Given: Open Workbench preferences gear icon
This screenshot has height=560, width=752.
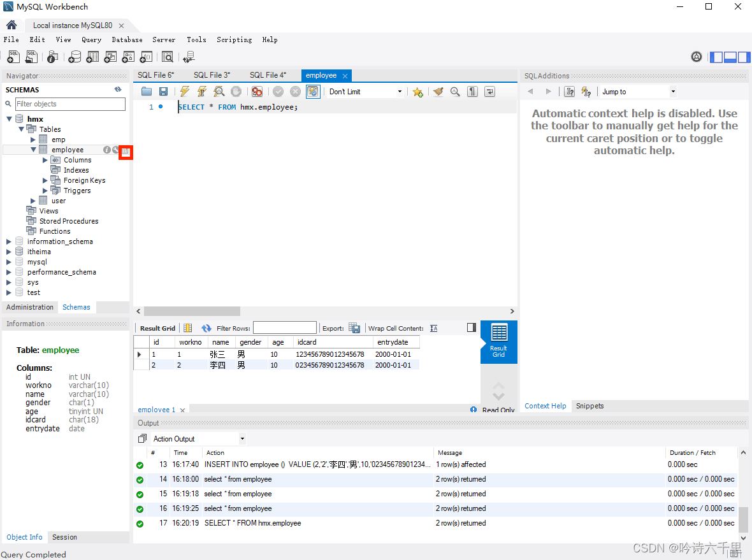Looking at the screenshot, I should coord(697,57).
